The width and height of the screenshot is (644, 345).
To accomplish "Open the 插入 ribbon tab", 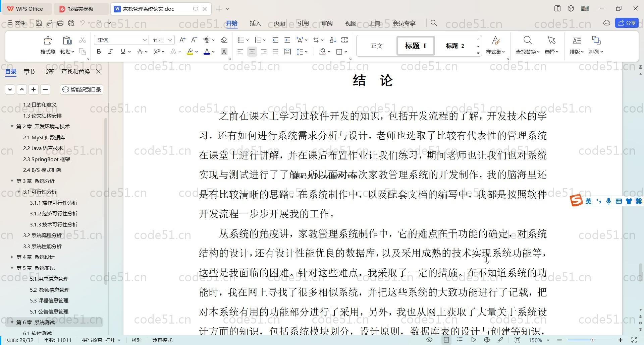I will [255, 23].
